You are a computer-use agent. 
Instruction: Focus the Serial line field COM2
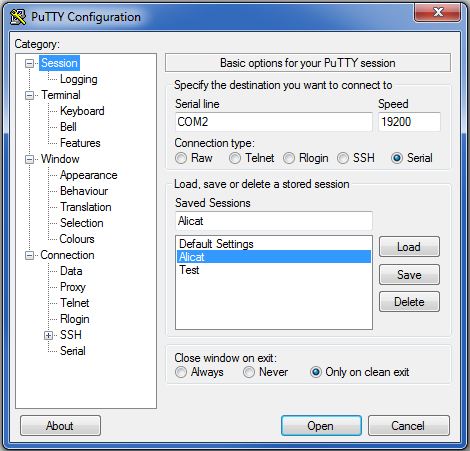274,122
